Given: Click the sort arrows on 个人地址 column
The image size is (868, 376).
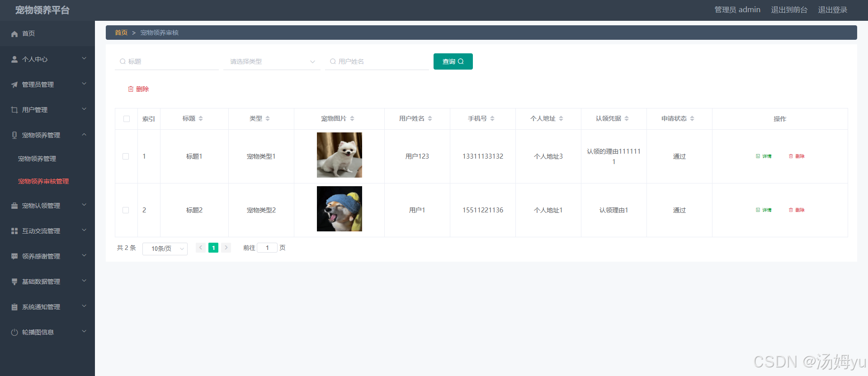Looking at the screenshot, I should (x=561, y=118).
